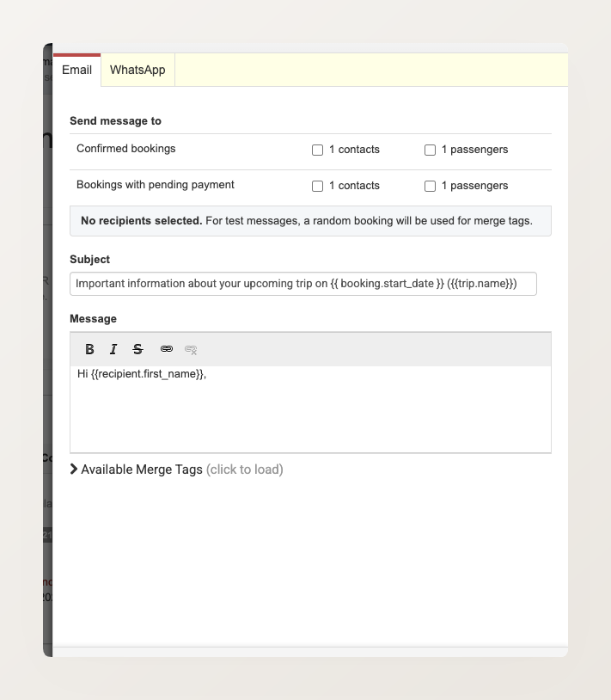Check contacts for Confirmed bookings
The image size is (611, 700).
point(318,150)
